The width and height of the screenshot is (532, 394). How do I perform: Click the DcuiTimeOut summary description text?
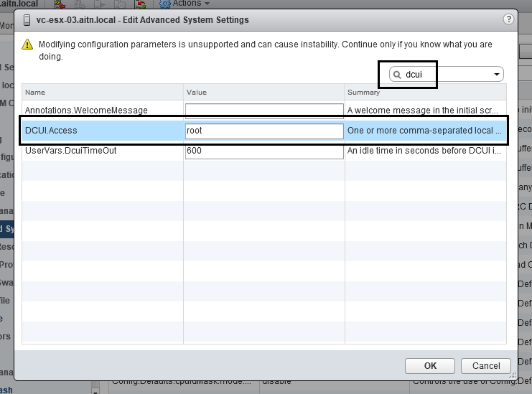(x=424, y=151)
